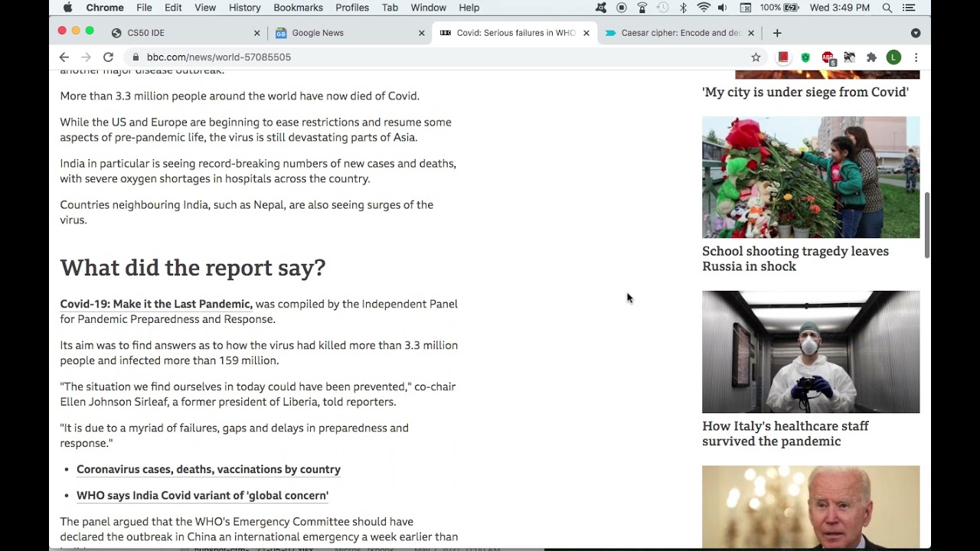This screenshot has width=980, height=551.
Task: Go back to the previous page
Action: point(64,57)
